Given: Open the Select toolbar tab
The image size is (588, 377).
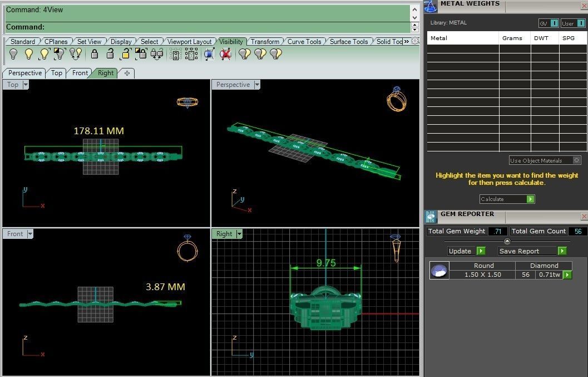Looking at the screenshot, I should (x=149, y=42).
